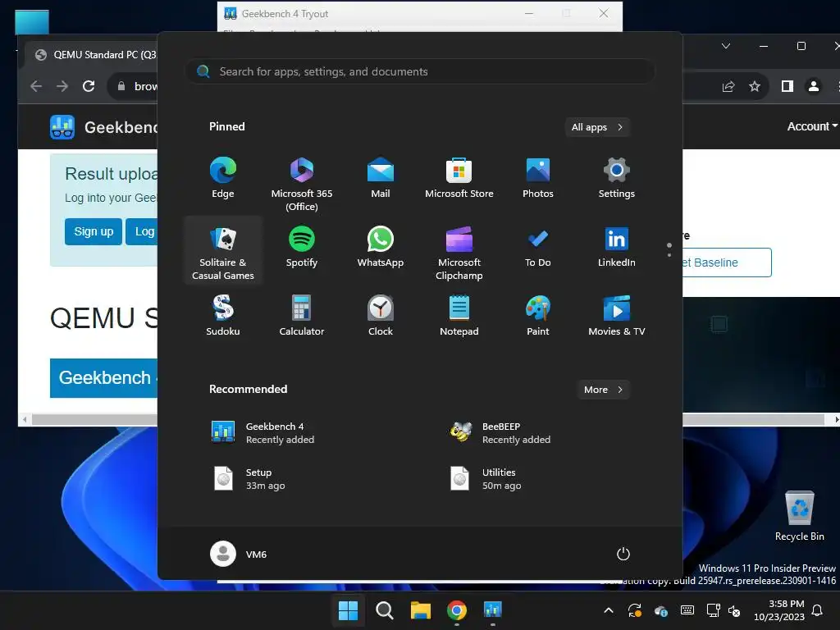Open the sync/update tray icon
840x630 pixels.
click(x=635, y=610)
